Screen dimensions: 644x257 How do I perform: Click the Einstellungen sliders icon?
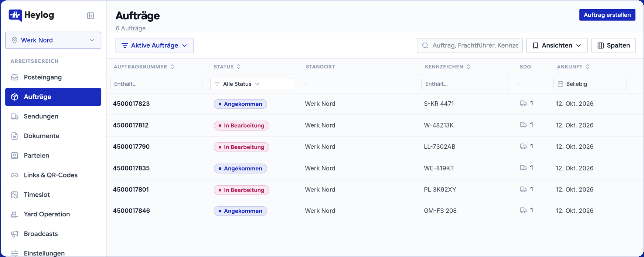pyautogui.click(x=14, y=253)
